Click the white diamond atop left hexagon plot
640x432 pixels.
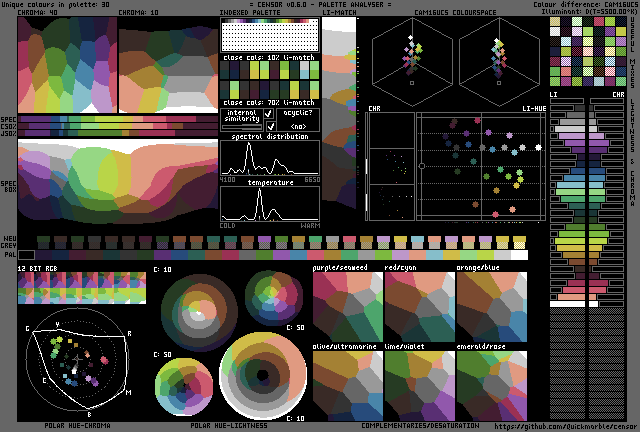click(x=411, y=38)
